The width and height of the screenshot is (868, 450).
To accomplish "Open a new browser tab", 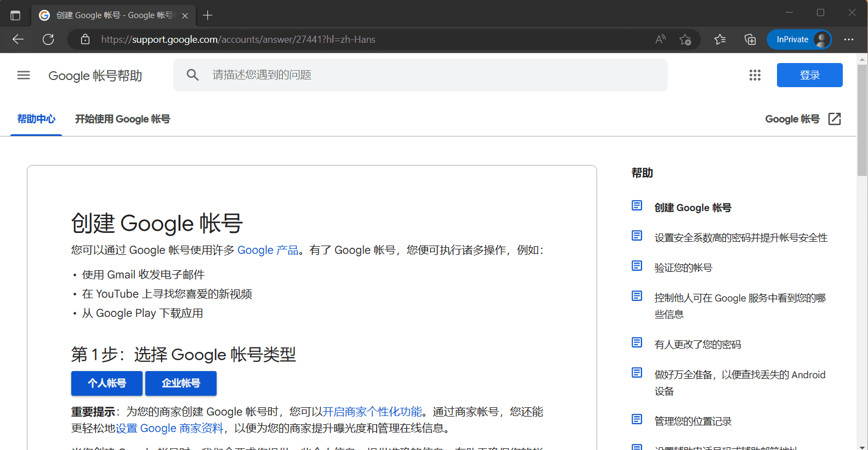I will (208, 15).
